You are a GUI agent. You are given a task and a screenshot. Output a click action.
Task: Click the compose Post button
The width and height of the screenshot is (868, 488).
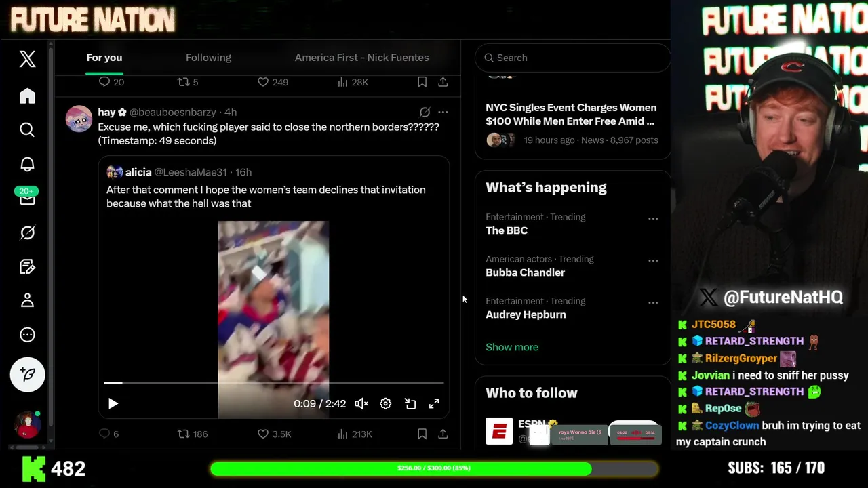[27, 374]
